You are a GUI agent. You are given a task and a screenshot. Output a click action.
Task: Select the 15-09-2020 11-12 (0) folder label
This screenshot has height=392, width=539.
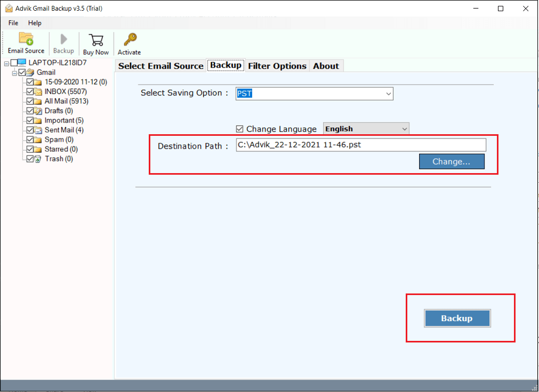pos(76,82)
